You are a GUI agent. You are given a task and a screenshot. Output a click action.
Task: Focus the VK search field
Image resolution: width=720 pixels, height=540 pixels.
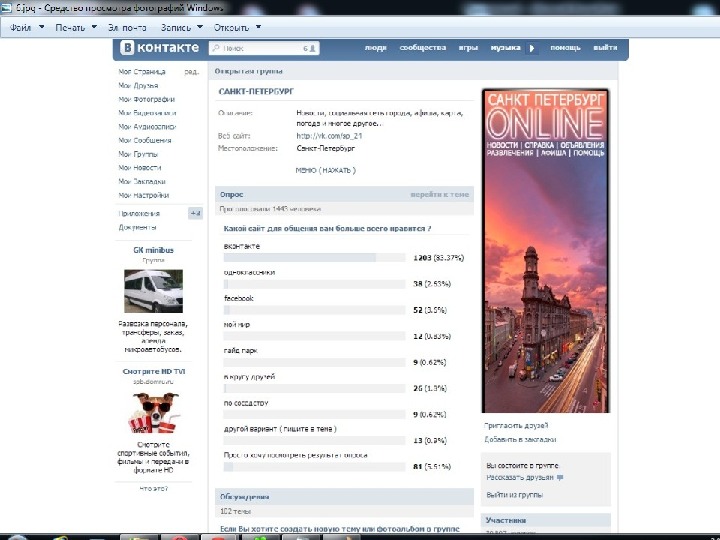264,48
